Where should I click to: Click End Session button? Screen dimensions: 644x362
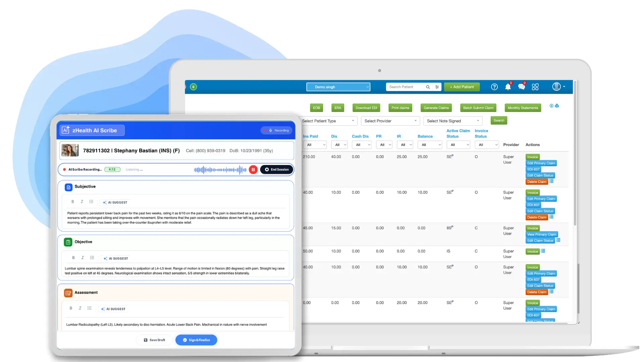(x=277, y=170)
